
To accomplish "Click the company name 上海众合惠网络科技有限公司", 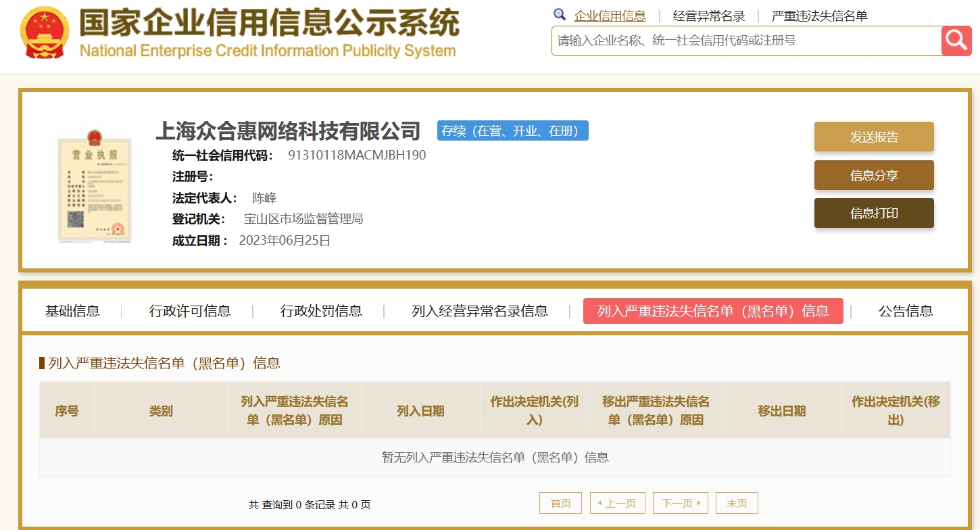I will 288,130.
